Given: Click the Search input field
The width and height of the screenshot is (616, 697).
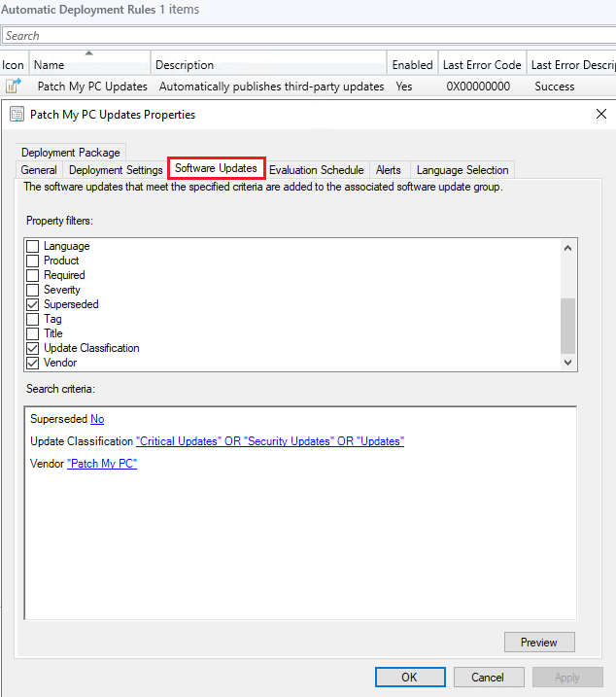Looking at the screenshot, I should (x=308, y=36).
